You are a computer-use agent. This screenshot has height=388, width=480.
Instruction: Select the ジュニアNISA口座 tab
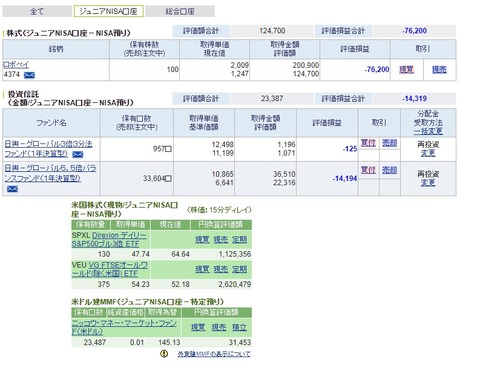tap(109, 11)
